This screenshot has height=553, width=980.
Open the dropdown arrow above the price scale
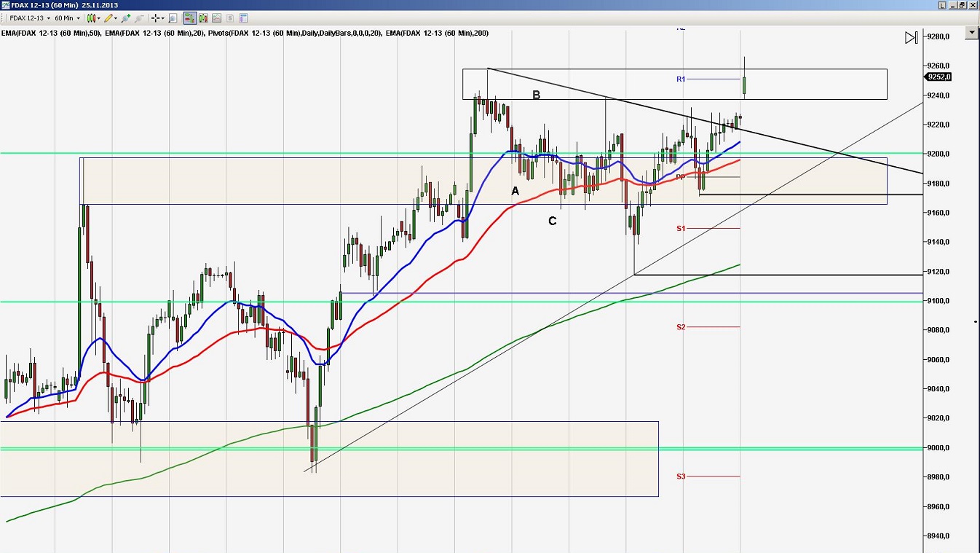(x=971, y=32)
